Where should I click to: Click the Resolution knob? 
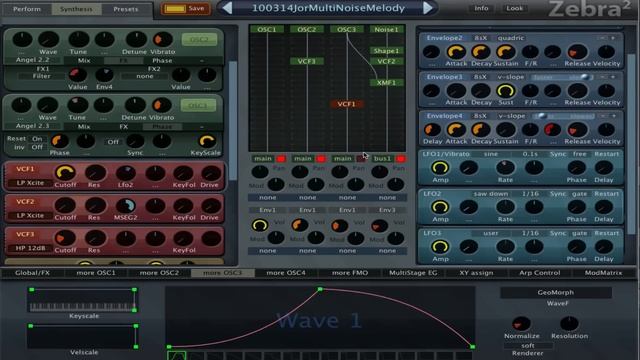(x=569, y=324)
